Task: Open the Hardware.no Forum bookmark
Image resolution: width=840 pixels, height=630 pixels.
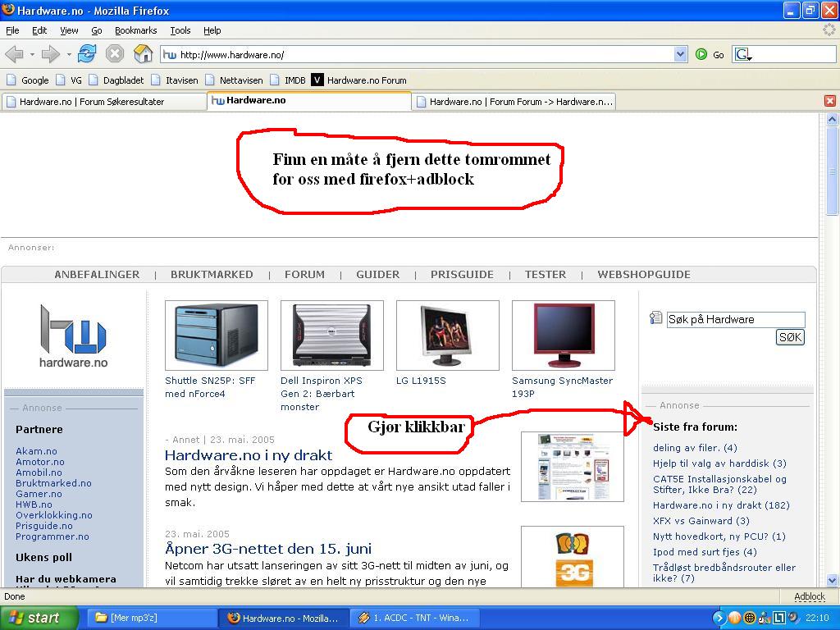Action: pyautogui.click(x=359, y=80)
